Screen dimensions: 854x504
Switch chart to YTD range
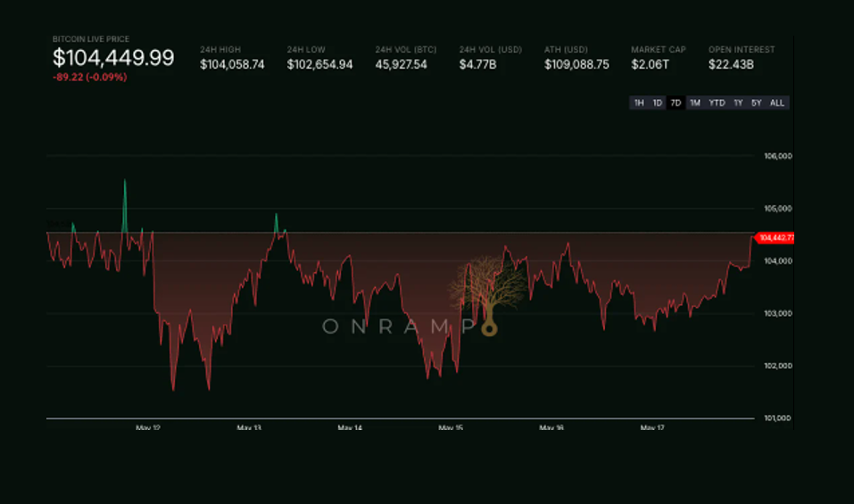click(x=717, y=103)
